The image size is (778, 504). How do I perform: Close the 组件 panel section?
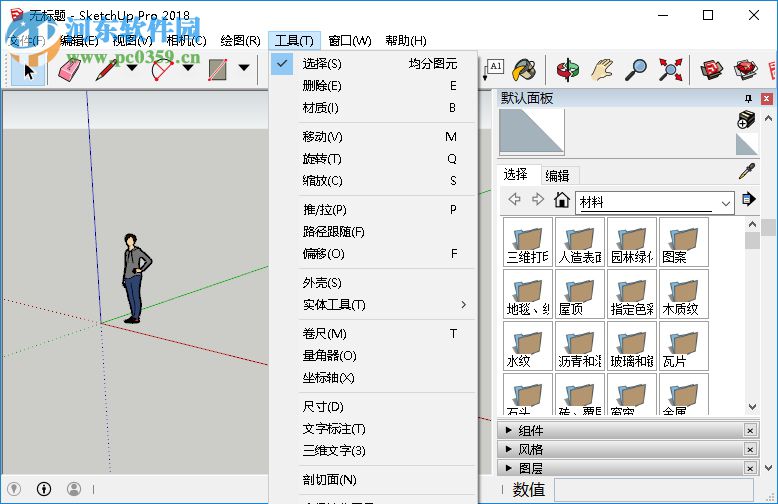click(x=750, y=431)
